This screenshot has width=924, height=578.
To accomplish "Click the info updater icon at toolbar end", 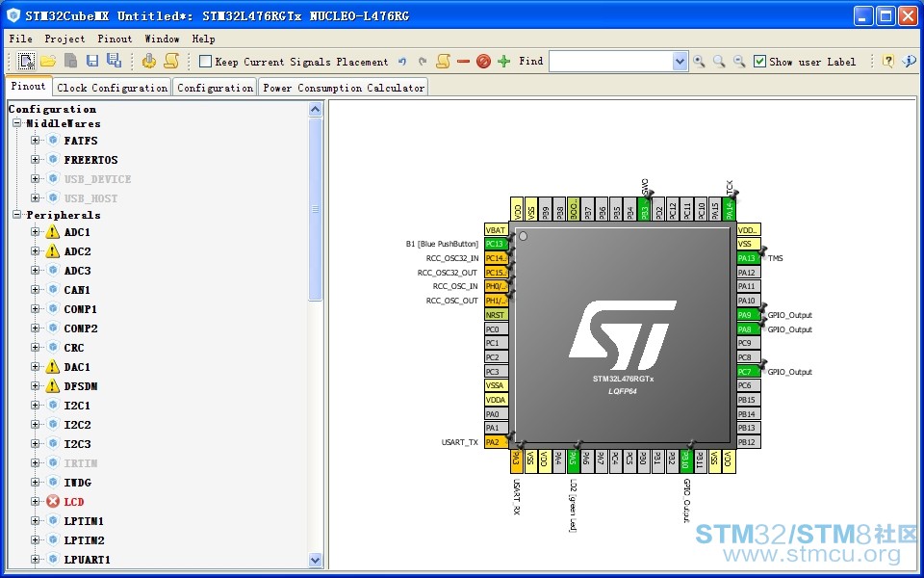I will (909, 61).
